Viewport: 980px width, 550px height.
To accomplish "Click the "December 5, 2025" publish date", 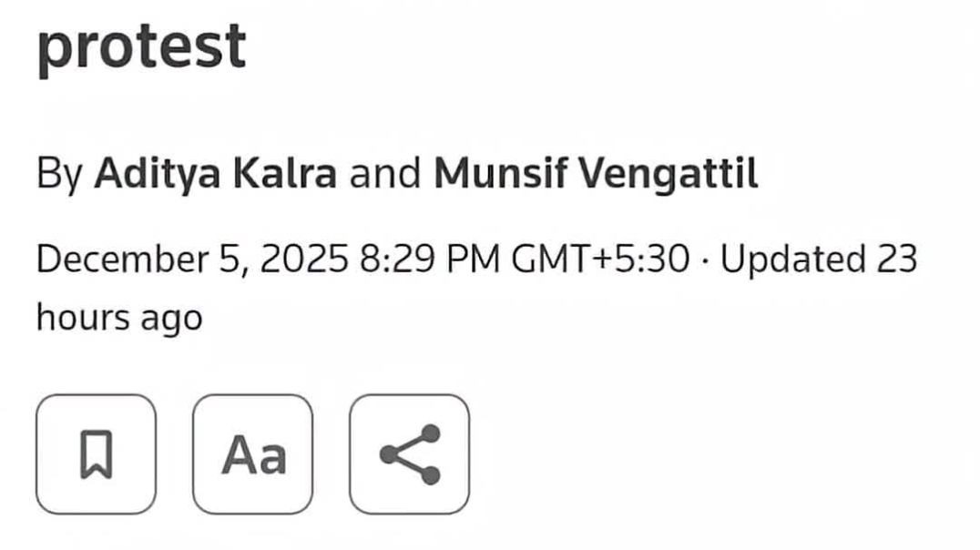I will point(191,260).
